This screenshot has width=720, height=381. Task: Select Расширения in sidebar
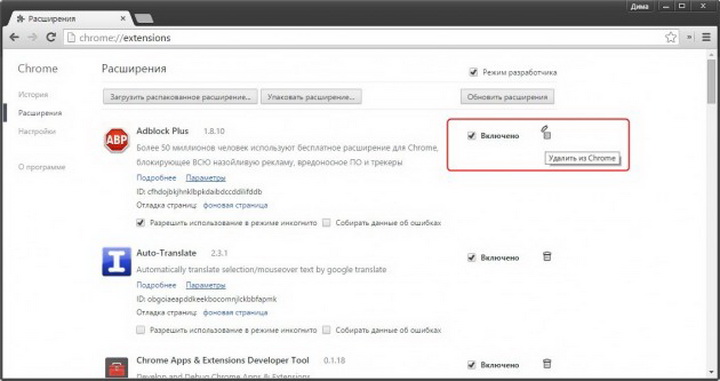(x=40, y=113)
